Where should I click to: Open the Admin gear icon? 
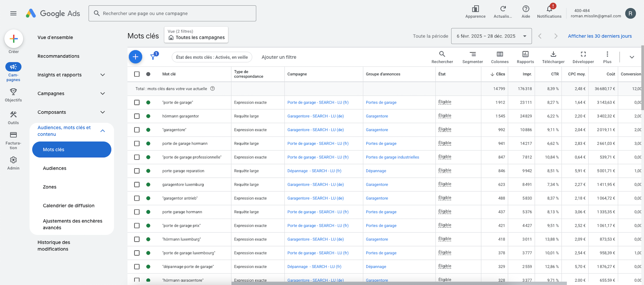(13, 160)
